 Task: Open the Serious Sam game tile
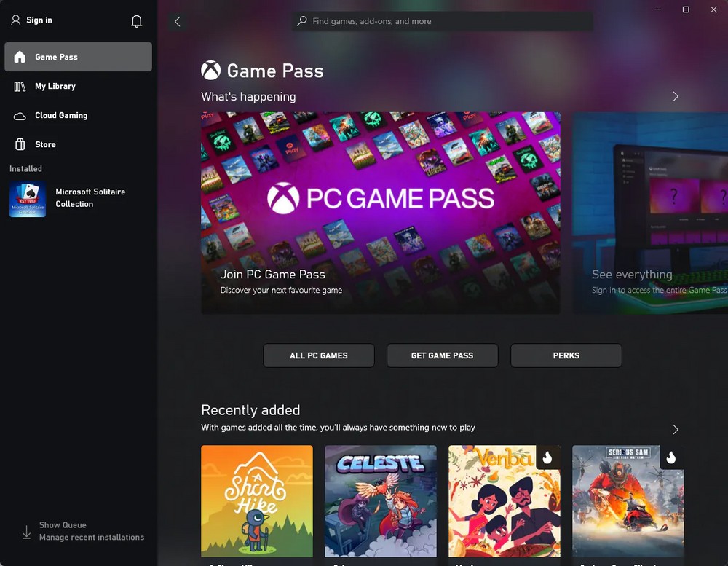628,501
